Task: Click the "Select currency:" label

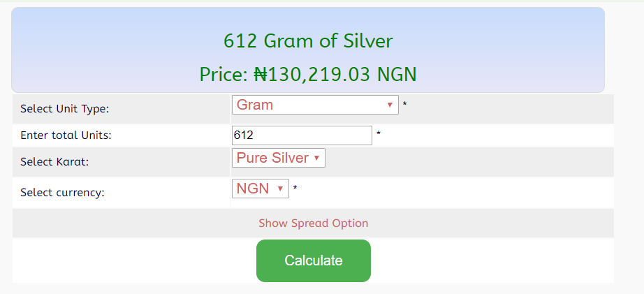Action: [62, 192]
